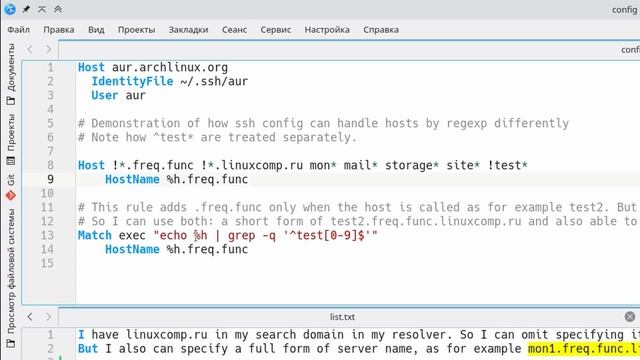Open the Файл menu

18,30
